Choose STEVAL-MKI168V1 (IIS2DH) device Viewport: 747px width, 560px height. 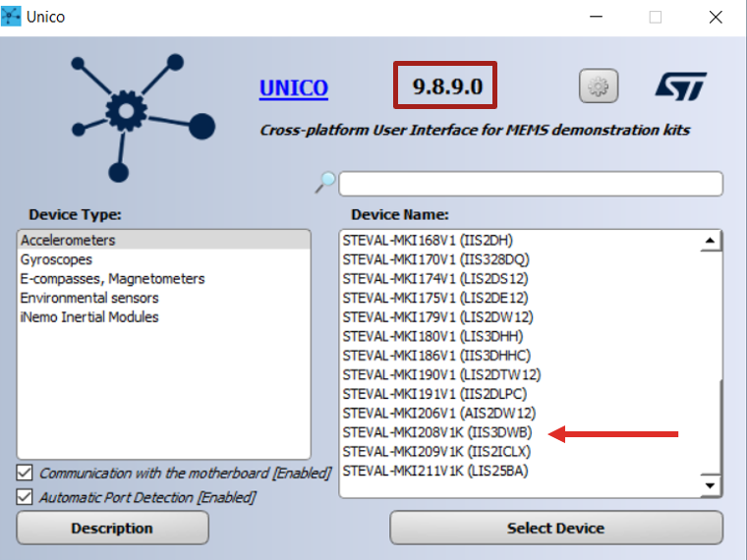[x=520, y=240]
